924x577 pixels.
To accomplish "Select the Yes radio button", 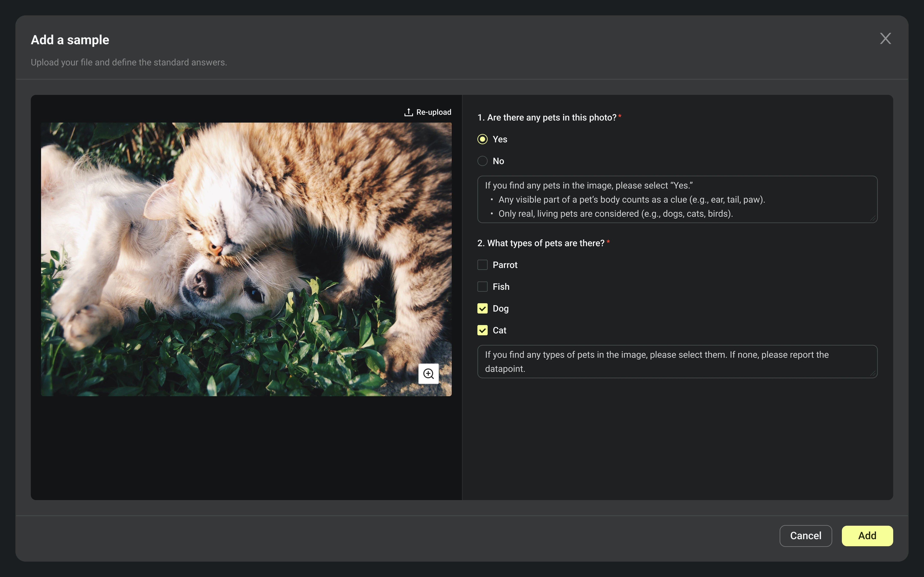I will [482, 139].
